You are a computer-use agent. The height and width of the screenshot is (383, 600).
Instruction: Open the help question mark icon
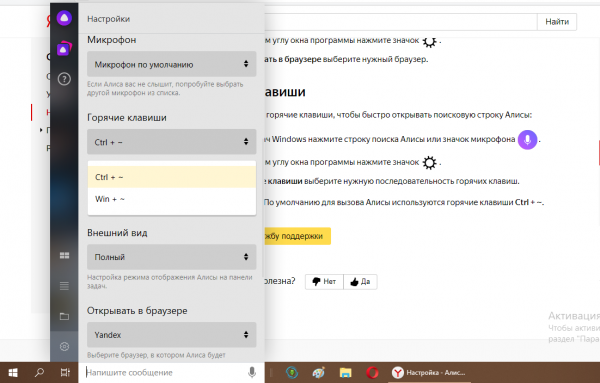pyautogui.click(x=64, y=79)
